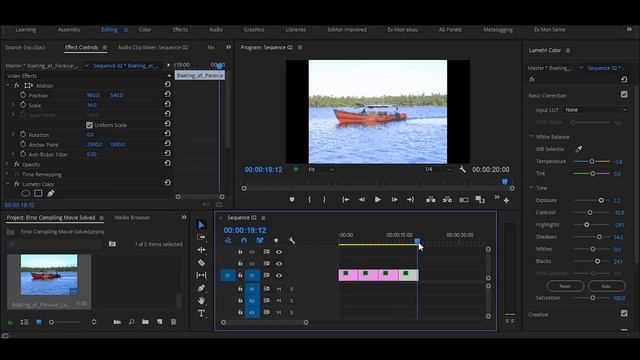Reset the Lumetri Color effect in panel
This screenshot has height=360, width=640.
click(624, 79)
